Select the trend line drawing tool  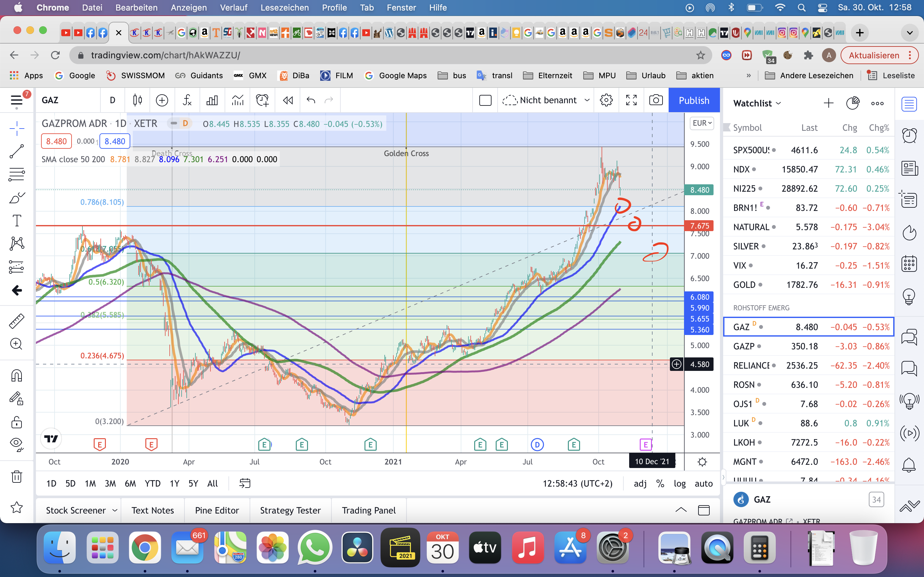[16, 152]
